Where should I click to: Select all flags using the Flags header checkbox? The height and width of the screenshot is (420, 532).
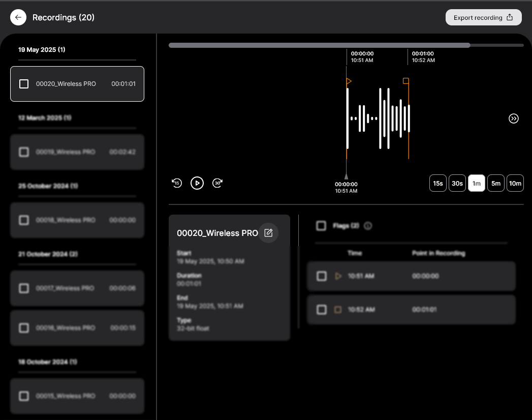pyautogui.click(x=321, y=226)
